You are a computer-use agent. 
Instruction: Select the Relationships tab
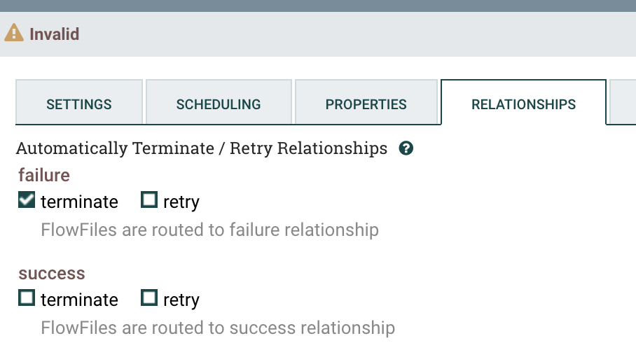[x=524, y=102]
